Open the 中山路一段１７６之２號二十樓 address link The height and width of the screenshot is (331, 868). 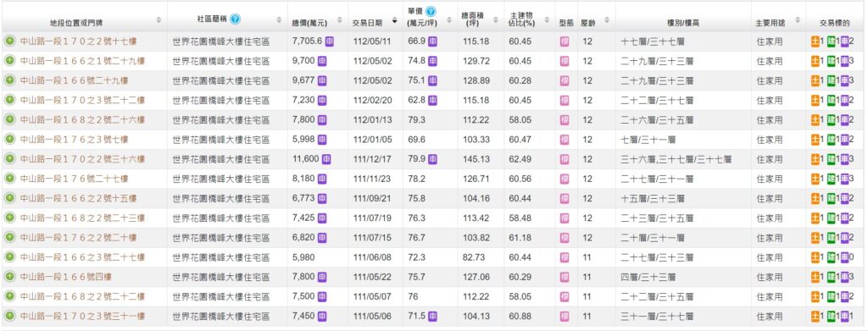click(x=78, y=238)
